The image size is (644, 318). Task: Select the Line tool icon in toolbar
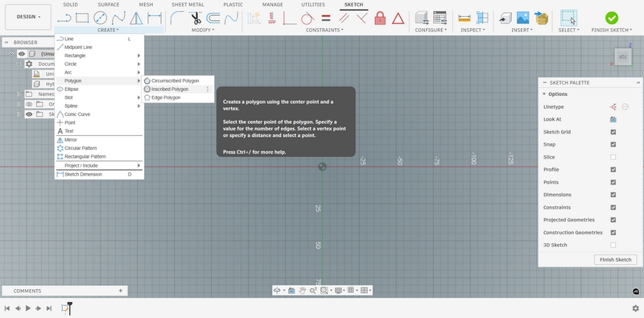64,18
